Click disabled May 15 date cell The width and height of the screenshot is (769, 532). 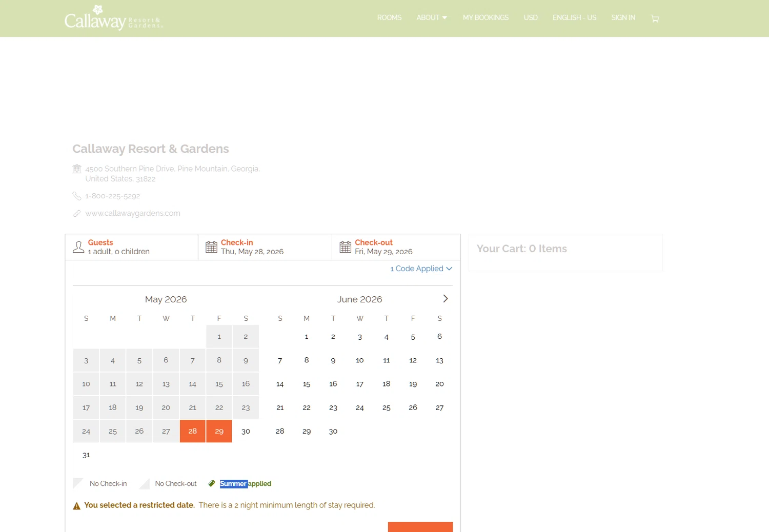[x=219, y=384]
